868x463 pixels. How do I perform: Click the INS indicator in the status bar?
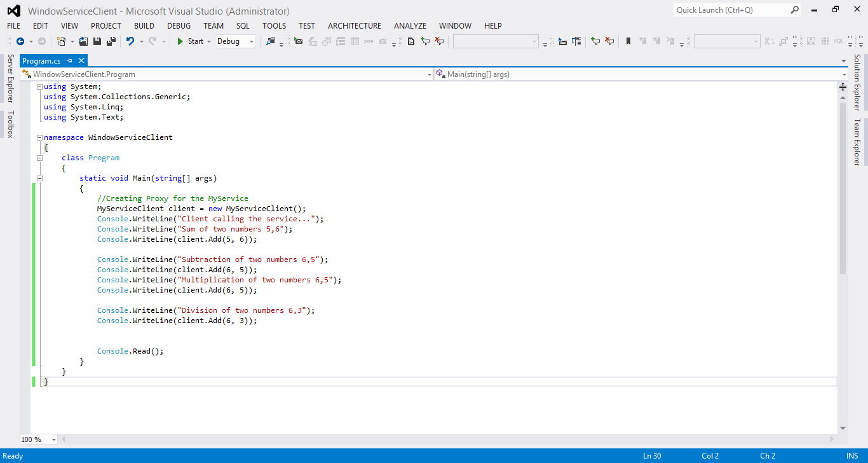[852, 455]
